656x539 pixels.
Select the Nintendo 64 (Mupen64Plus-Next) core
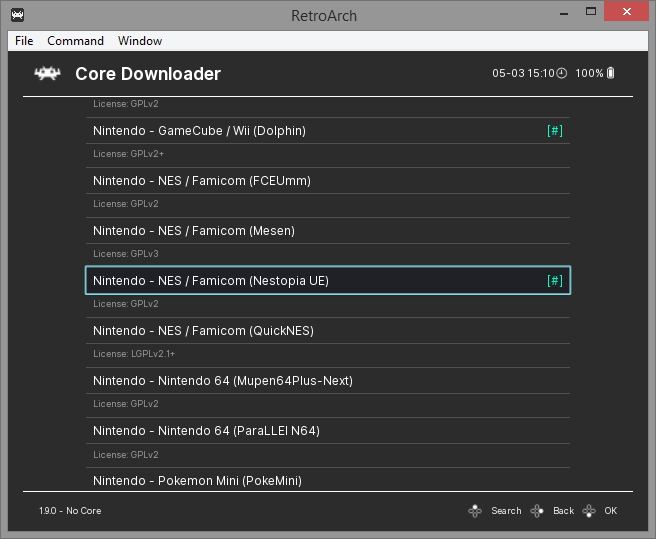point(328,381)
